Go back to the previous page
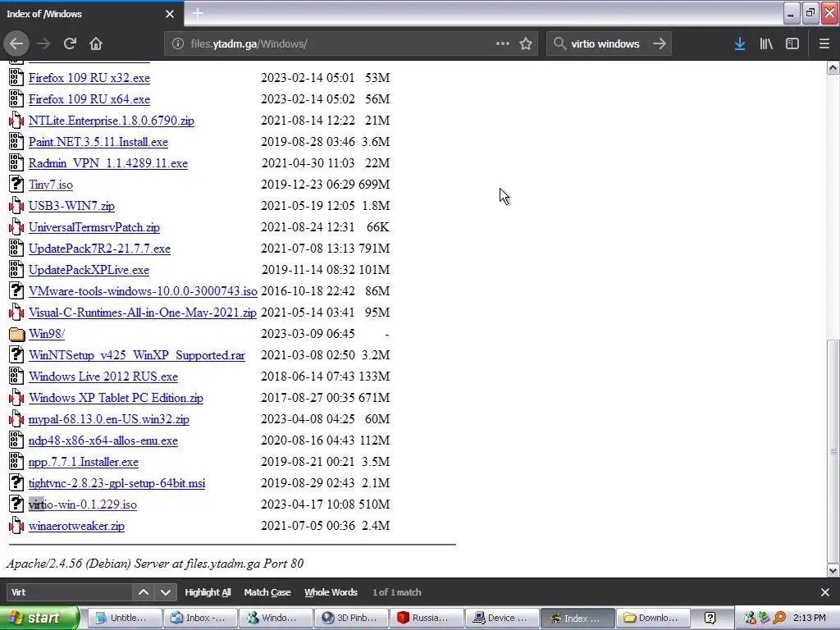Viewport: 840px width, 630px height. click(16, 44)
